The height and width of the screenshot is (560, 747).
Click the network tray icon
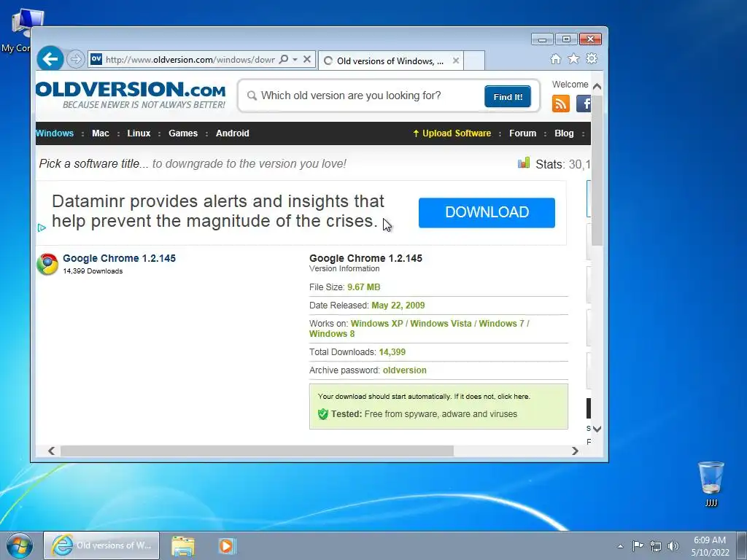(x=656, y=546)
